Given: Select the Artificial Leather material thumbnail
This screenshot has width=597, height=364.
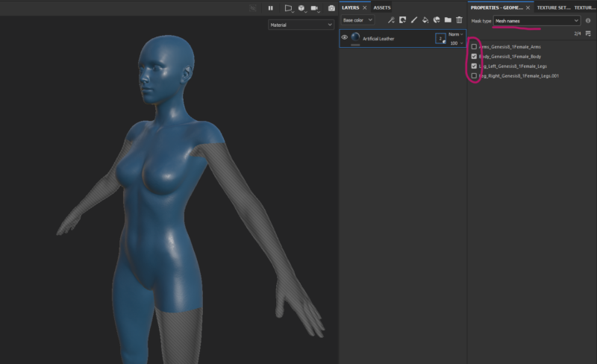Looking at the screenshot, I should click(355, 37).
